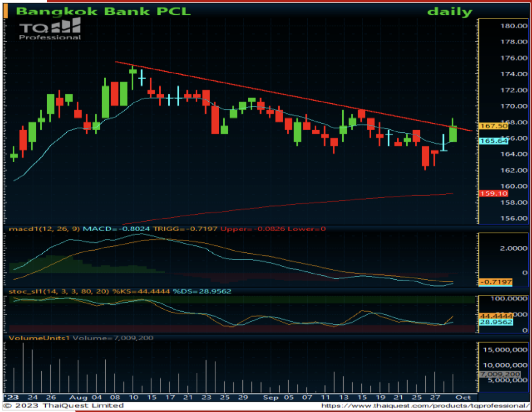Click the stoc_sl1(14, 3, 3, 80, 20) label
Image resolution: width=532 pixels, height=412 pixels.
point(59,291)
